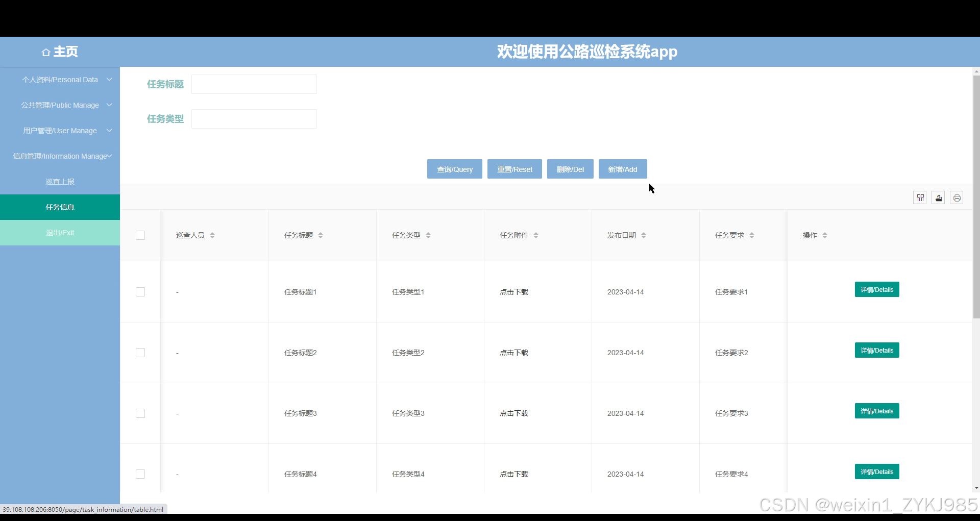Sort by 发布日期 column arrows
980x521 pixels.
coord(644,235)
